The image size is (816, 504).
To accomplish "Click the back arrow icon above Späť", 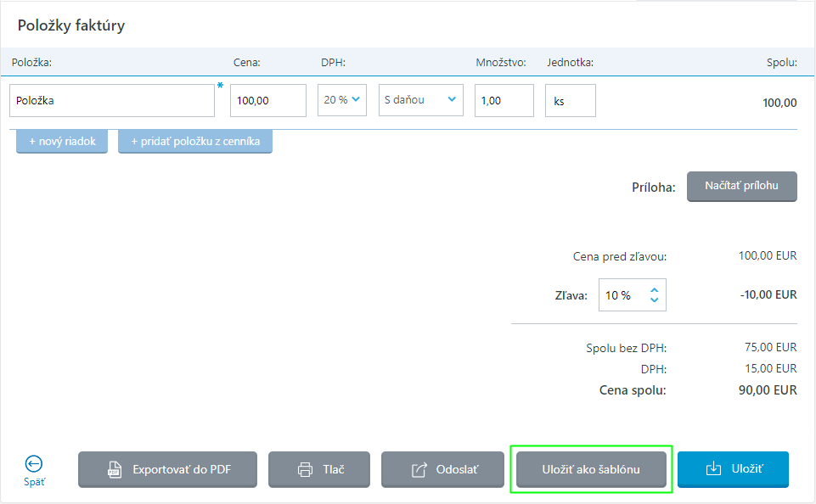I will coord(34,463).
